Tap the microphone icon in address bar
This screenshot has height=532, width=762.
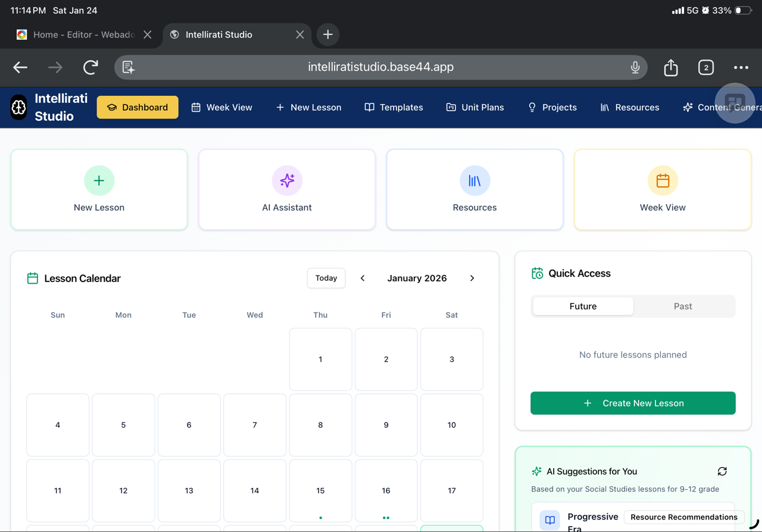pyautogui.click(x=635, y=67)
